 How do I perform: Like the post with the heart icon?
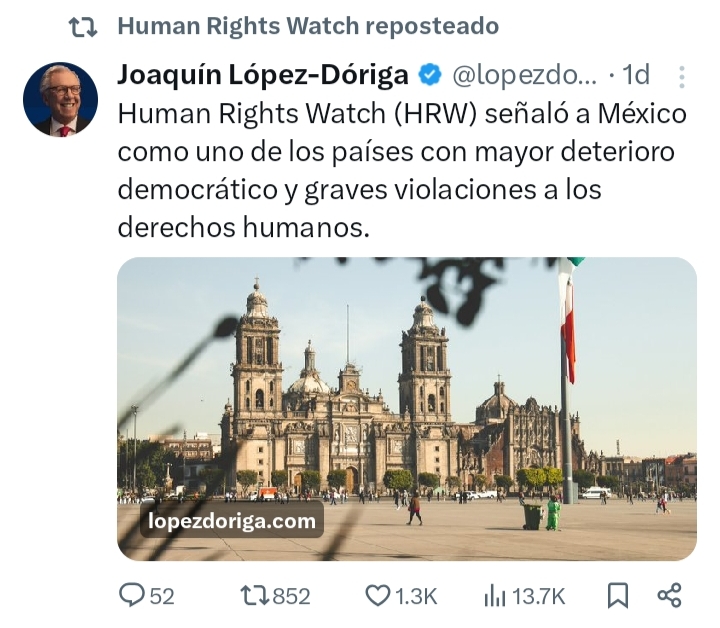(377, 596)
